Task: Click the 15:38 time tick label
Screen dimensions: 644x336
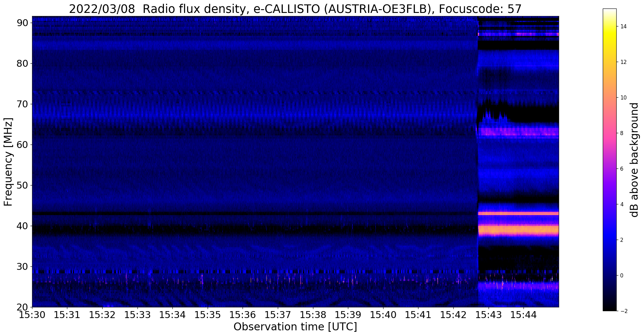Action: click(x=313, y=315)
